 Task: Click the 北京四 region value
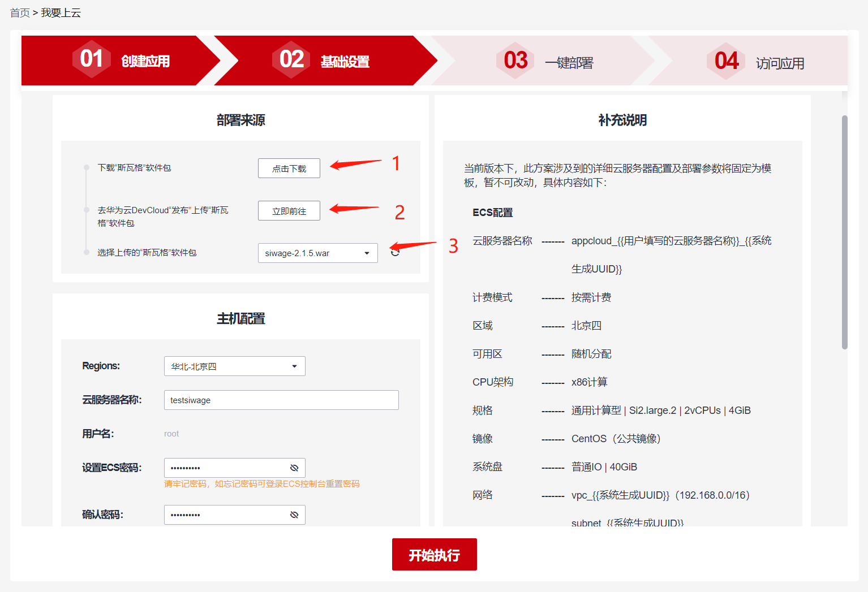pos(586,326)
